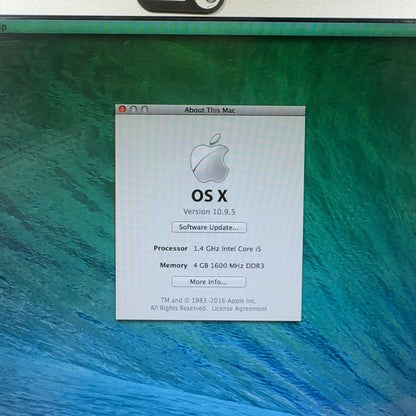
Task: Click the webcam cover above the screen
Action: [x=181, y=5]
